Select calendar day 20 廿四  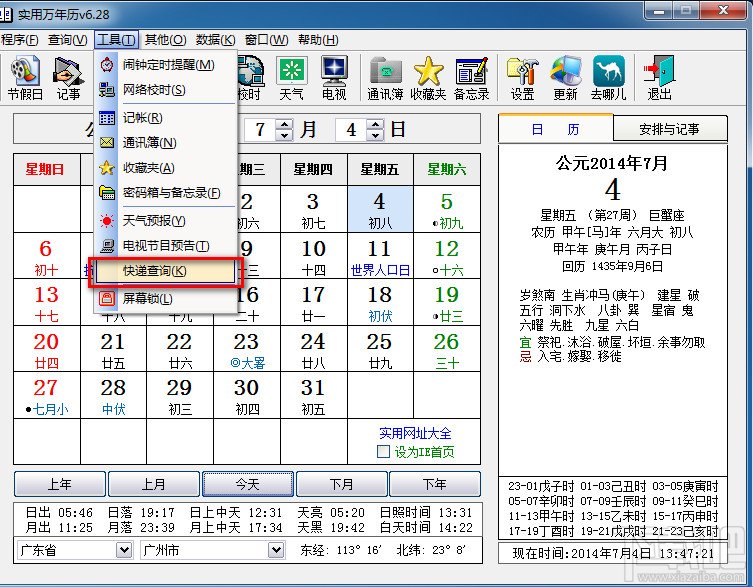click(x=47, y=349)
